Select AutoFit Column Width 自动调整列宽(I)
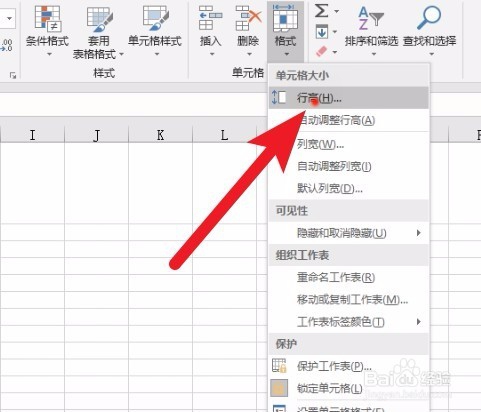This screenshot has width=481, height=412. (x=349, y=166)
